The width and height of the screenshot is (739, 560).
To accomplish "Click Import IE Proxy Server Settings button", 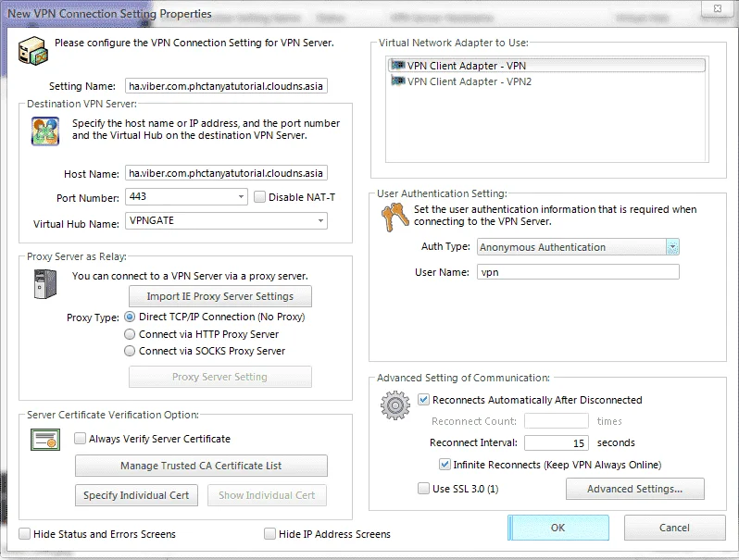I will click(x=220, y=296).
